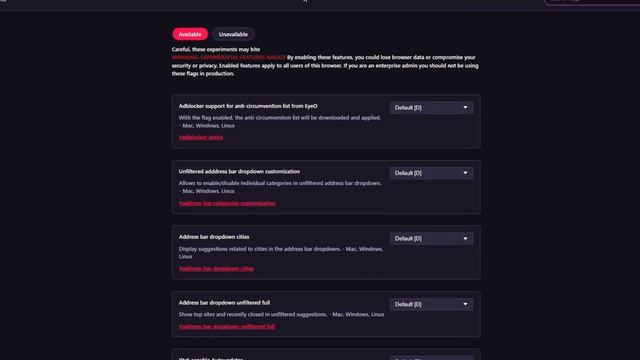Click the Address bar dropdown cities heading
The width and height of the screenshot is (640, 360).
point(214,237)
